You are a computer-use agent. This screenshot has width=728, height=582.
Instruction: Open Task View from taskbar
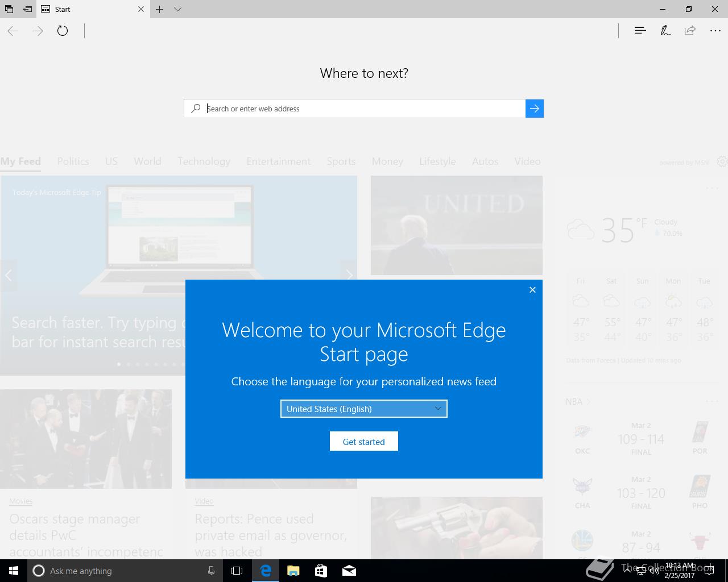tap(237, 571)
